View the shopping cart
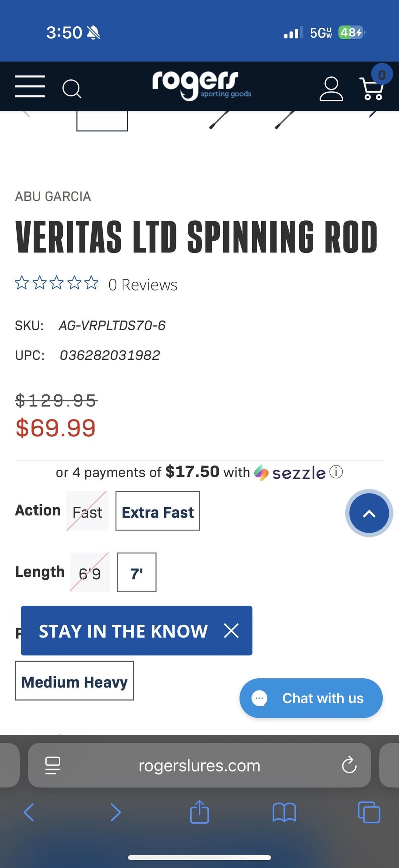The height and width of the screenshot is (868, 399). (372, 88)
